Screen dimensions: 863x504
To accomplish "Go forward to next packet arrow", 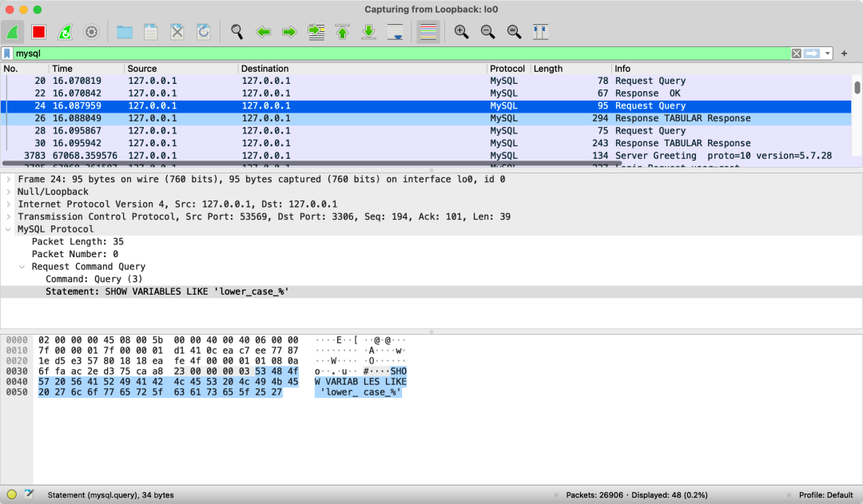I will [289, 32].
